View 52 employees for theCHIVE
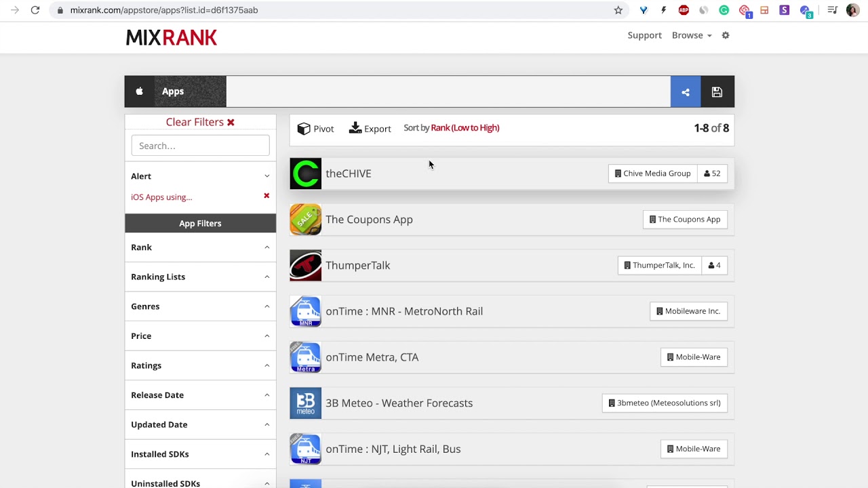Screen dimensions: 868x488 coord(712,174)
